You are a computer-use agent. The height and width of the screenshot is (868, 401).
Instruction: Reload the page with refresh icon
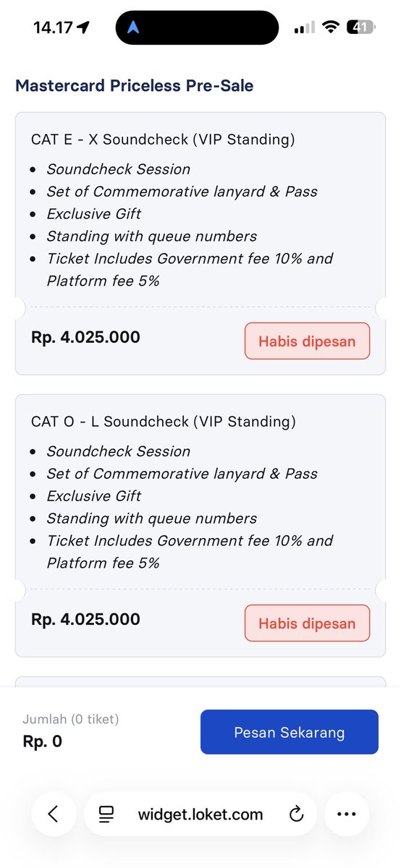(295, 814)
